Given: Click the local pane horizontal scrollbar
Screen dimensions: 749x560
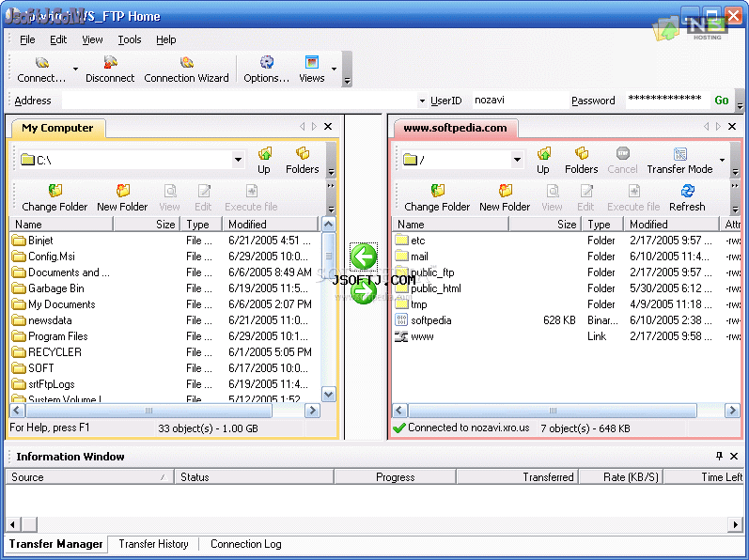Looking at the screenshot, I should click(x=149, y=411).
